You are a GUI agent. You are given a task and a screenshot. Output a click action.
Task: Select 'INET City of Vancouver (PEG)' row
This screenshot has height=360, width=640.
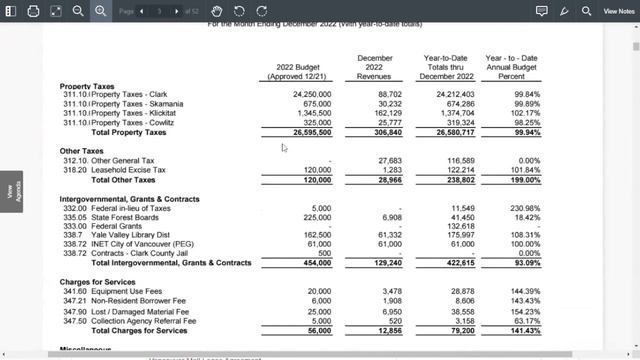click(142, 244)
